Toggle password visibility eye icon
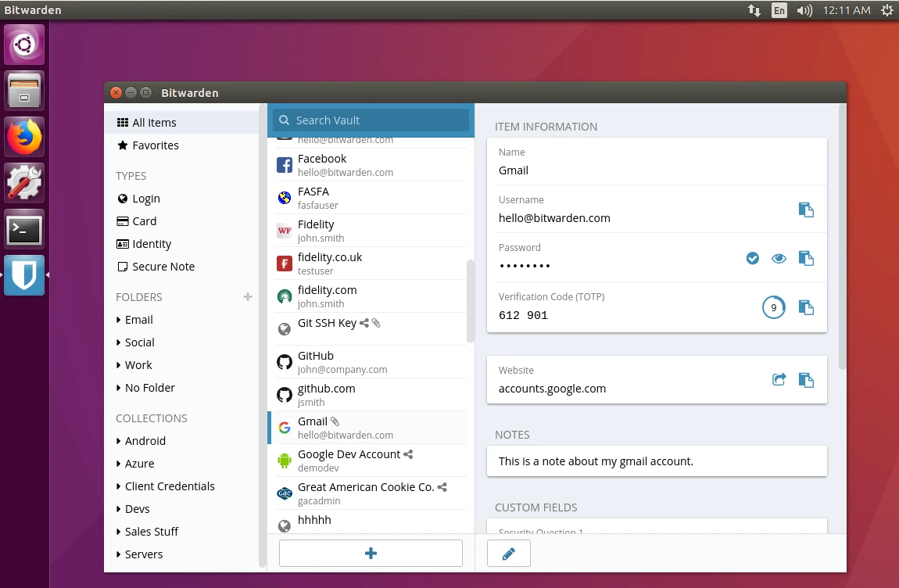The width and height of the screenshot is (899, 588). [779, 259]
